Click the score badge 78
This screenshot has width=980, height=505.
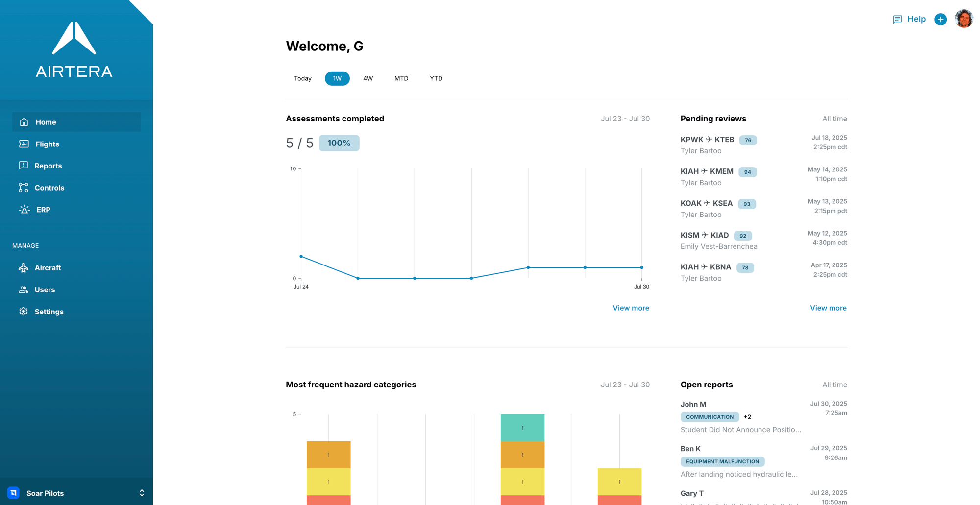[x=745, y=267]
